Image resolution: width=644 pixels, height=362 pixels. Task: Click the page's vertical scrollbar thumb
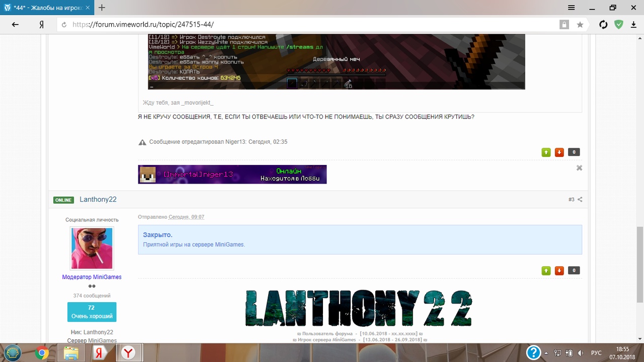click(x=639, y=264)
